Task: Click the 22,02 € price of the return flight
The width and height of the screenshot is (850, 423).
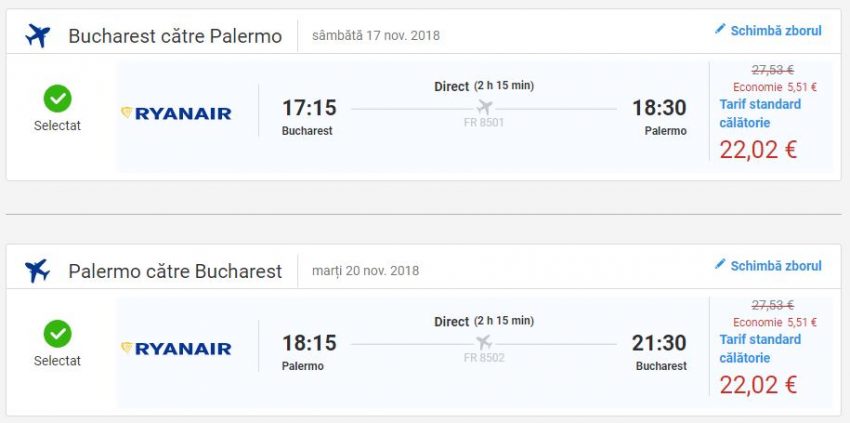Action: [x=758, y=384]
